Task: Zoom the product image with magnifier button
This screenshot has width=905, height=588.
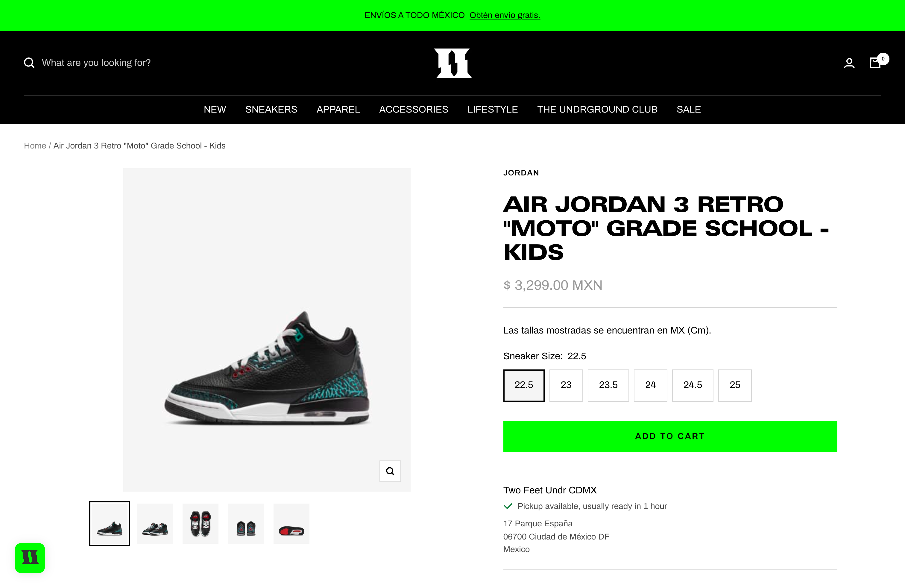Action: pos(390,471)
